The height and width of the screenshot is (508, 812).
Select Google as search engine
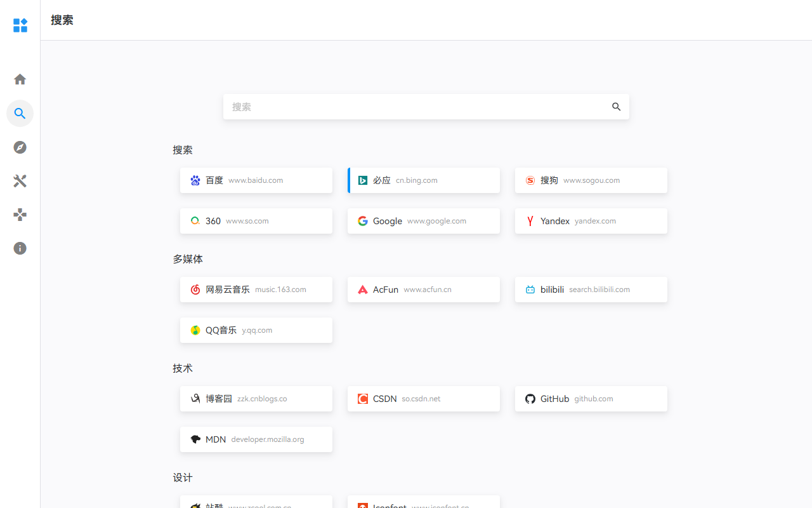(424, 221)
